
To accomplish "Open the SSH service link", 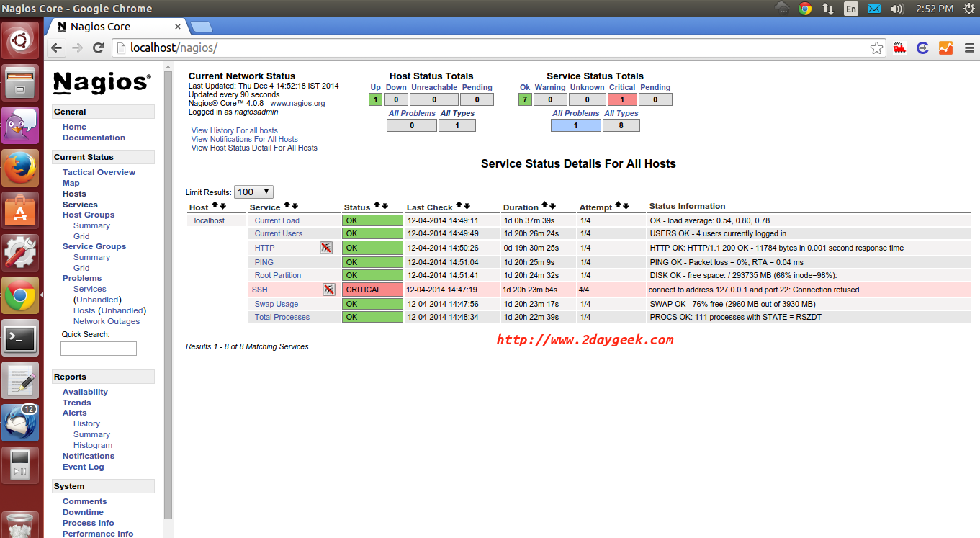I will [259, 290].
